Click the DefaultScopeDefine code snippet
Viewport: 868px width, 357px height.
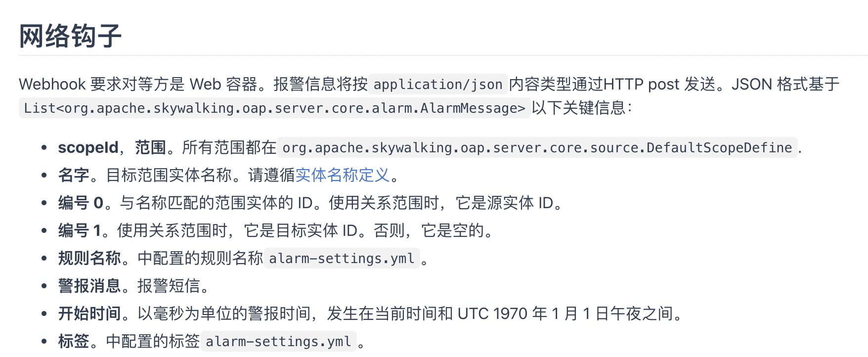click(x=537, y=148)
